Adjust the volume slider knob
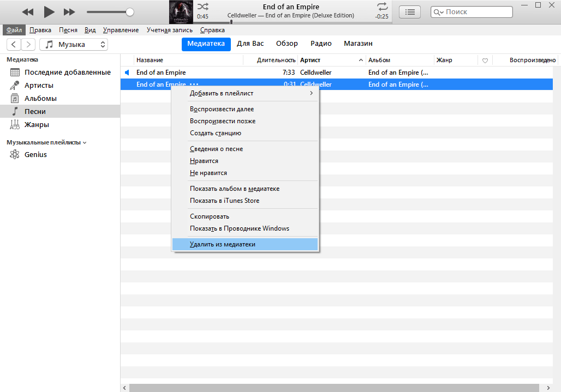Image resolution: width=561 pixels, height=392 pixels. (130, 11)
